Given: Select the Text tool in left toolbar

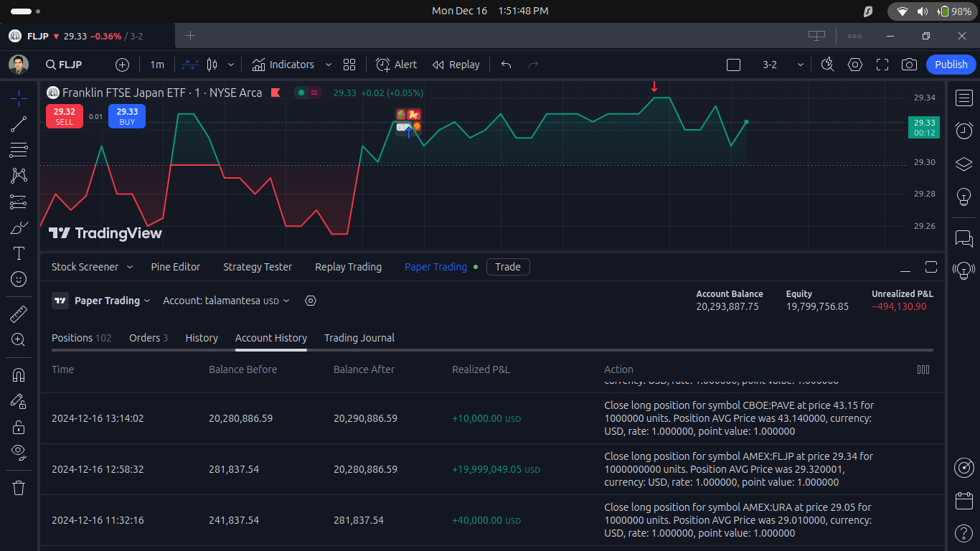Looking at the screenshot, I should click(19, 253).
